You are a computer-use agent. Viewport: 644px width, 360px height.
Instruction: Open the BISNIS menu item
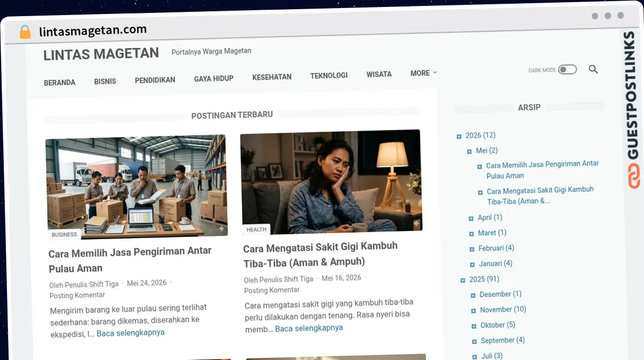click(105, 81)
